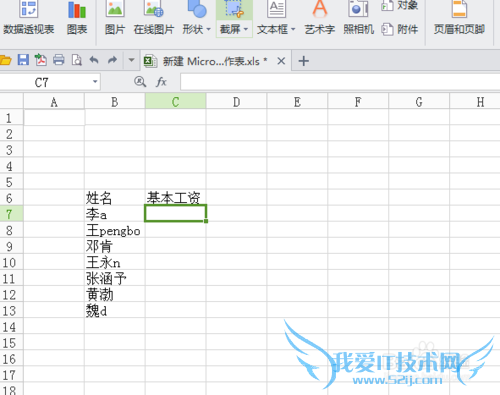Click the fill handle of cell C7
Image resolution: width=500 pixels, height=395 pixels.
206,221
